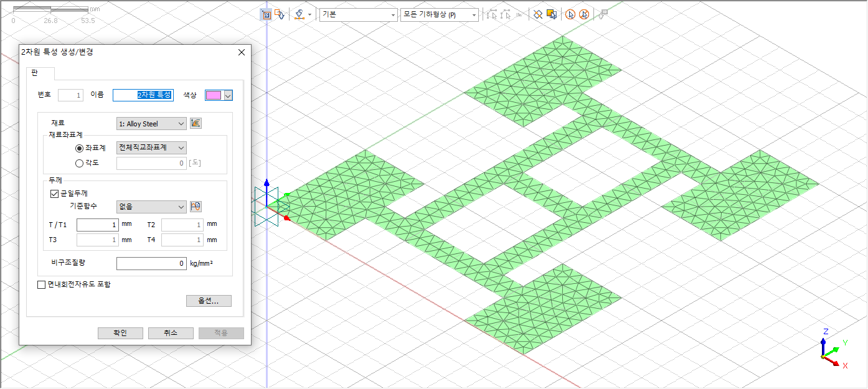
Task: Click the 확인 button
Action: 120,334
